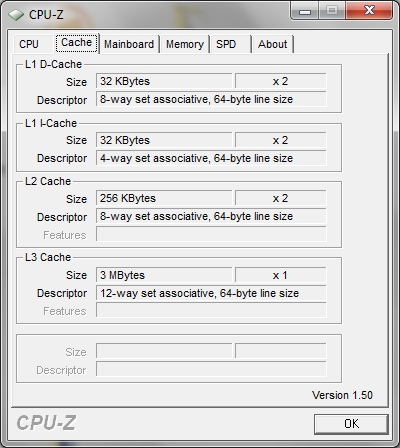Click L2 Cache size field 256 KBytes
Viewport: 400px width, 448px height.
164,198
